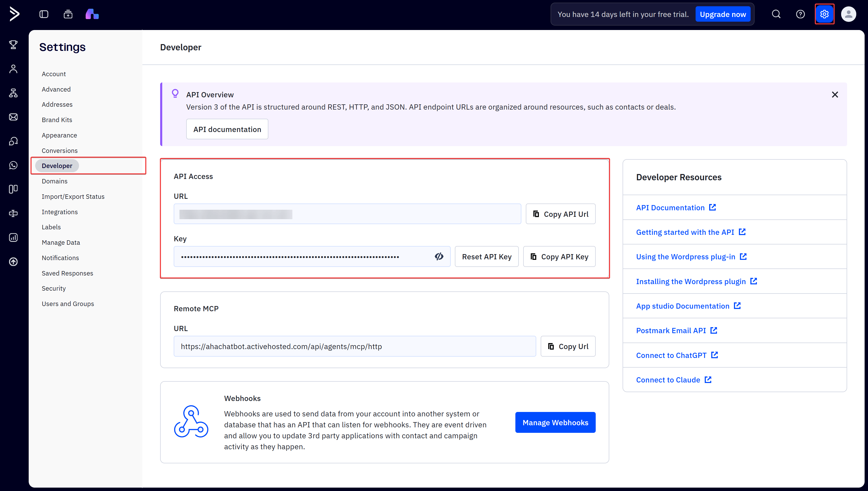Open Using the Wordpress plug-in link
The width and height of the screenshot is (868, 491).
(x=691, y=257)
